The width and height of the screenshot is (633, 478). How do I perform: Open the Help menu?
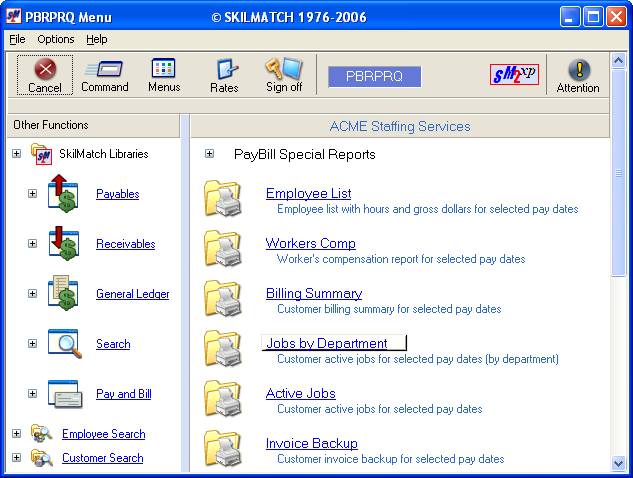[96, 39]
